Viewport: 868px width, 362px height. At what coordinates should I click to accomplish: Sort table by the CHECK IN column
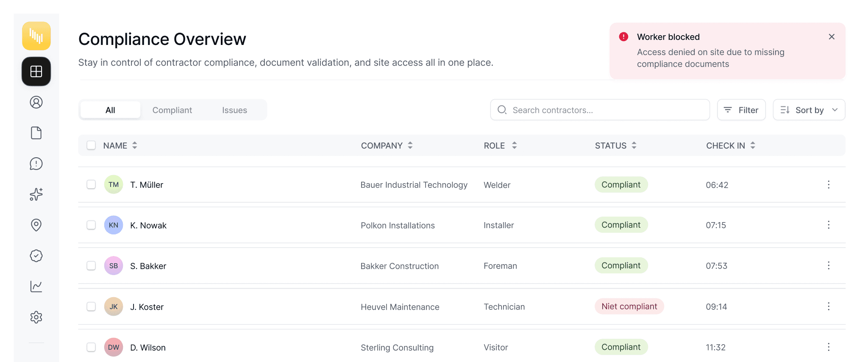731,145
